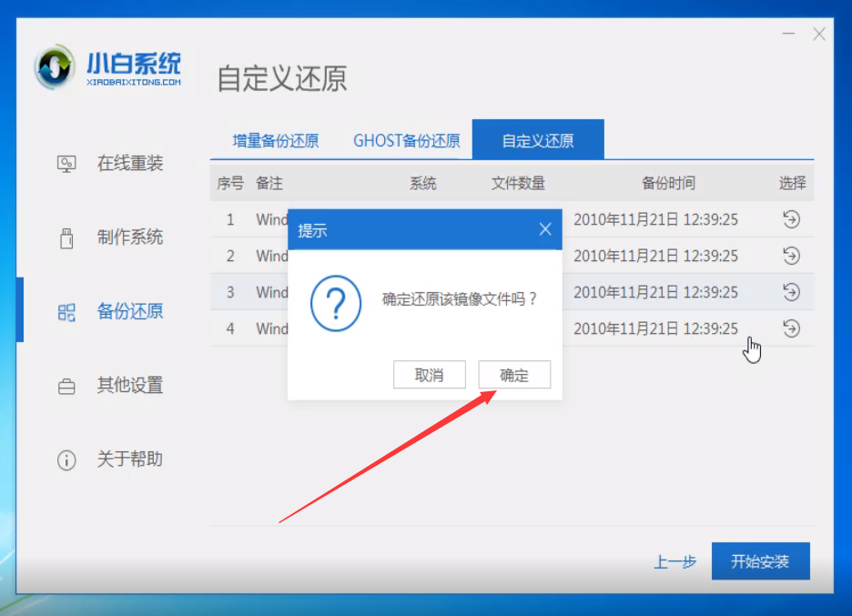Click the restore icon for backup row 3
852x616 pixels.
[793, 292]
